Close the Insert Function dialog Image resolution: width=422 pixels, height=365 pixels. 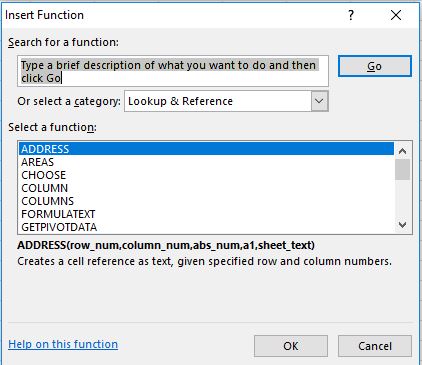tap(396, 15)
